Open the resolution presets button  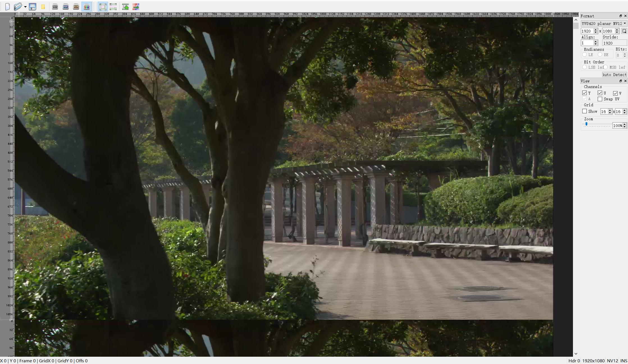624,31
